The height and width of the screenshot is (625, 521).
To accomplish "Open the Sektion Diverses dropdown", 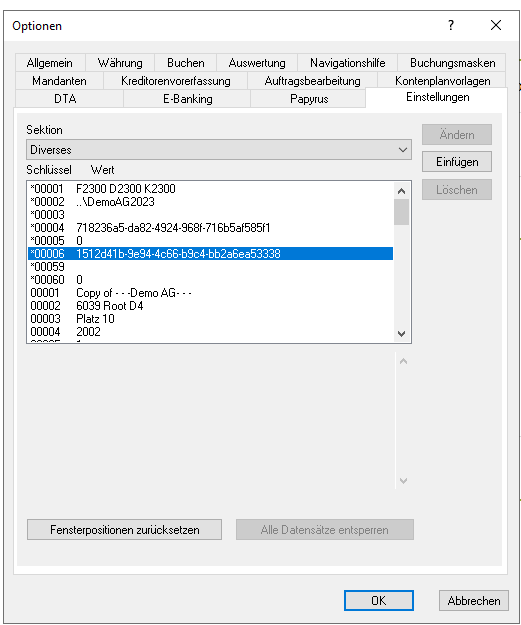I will click(219, 150).
